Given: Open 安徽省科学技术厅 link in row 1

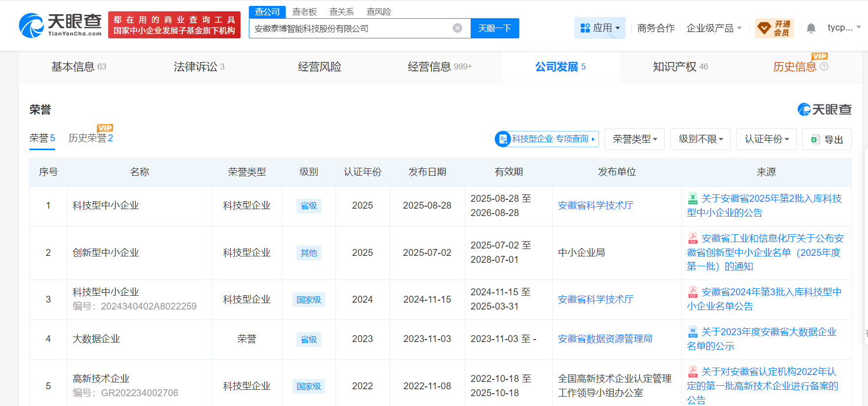Looking at the screenshot, I should (x=596, y=206).
